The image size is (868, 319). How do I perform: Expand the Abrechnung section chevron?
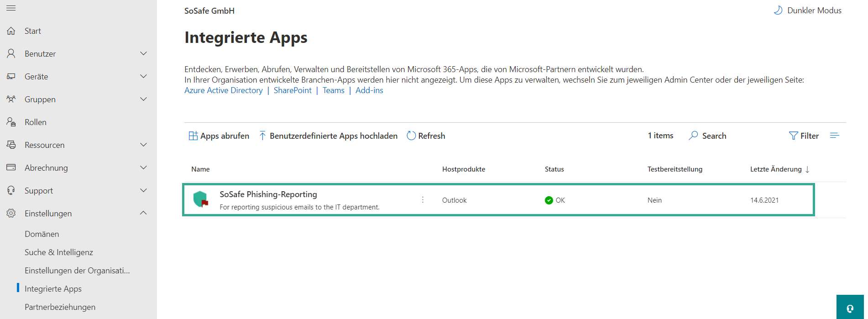(x=143, y=167)
